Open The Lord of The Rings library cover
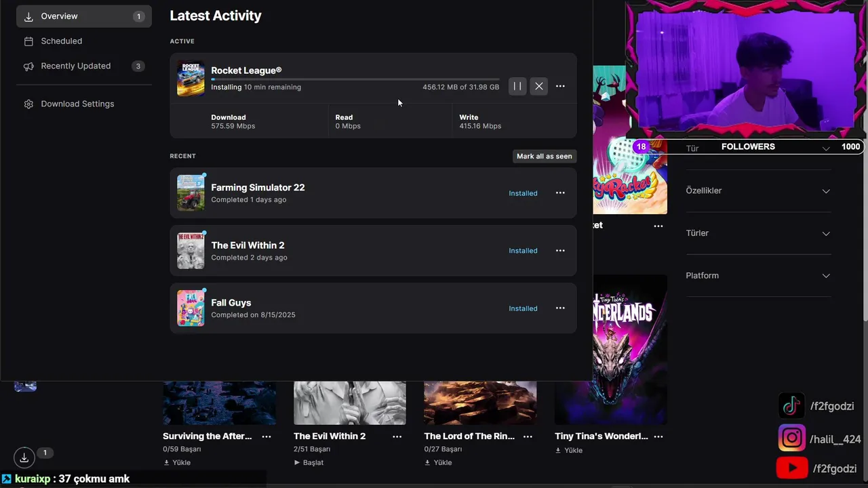The height and width of the screenshot is (488, 868). click(x=480, y=403)
